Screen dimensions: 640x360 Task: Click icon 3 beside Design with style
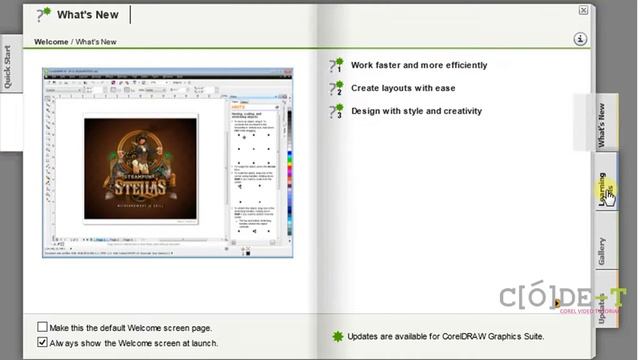336,111
